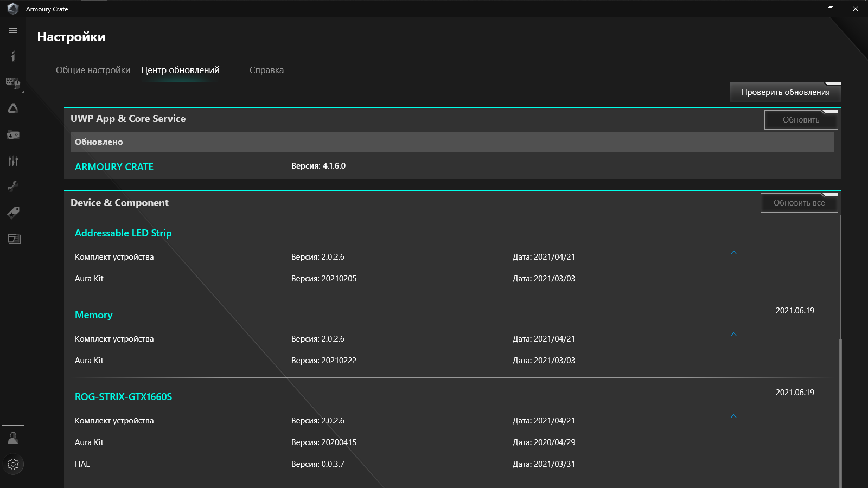Switch to Общие настройки tab
868x488 pixels.
[93, 70]
